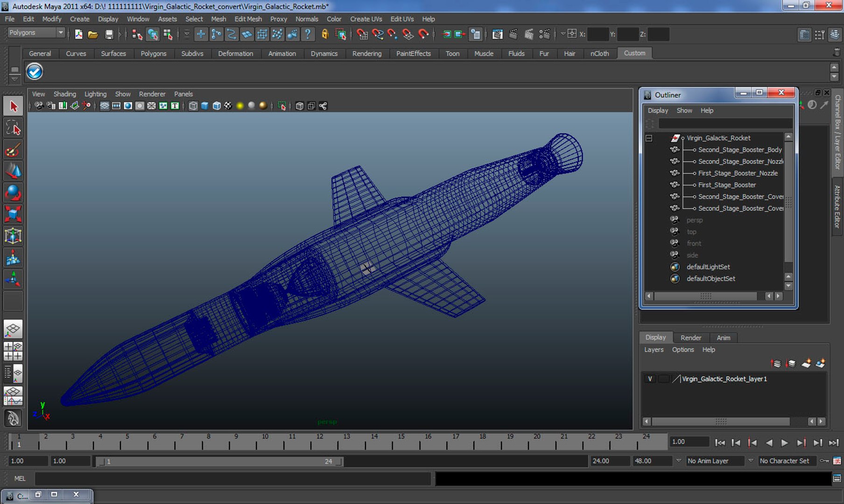Pick the Move tool cone icon
The height and width of the screenshot is (504, 844).
coord(13,171)
